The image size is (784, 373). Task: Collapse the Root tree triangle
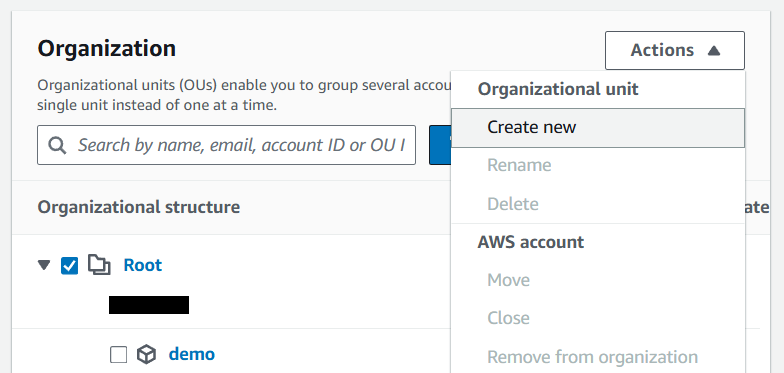pos(44,265)
